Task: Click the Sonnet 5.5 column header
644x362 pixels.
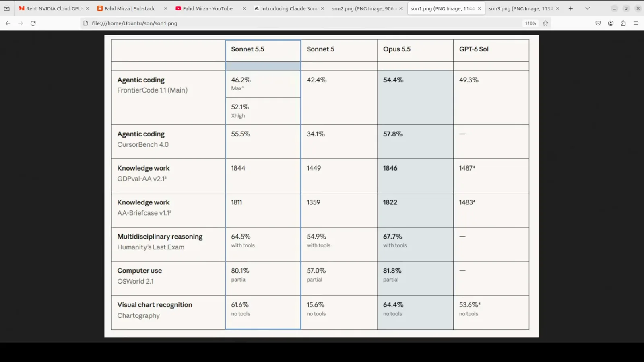Action: [248, 49]
